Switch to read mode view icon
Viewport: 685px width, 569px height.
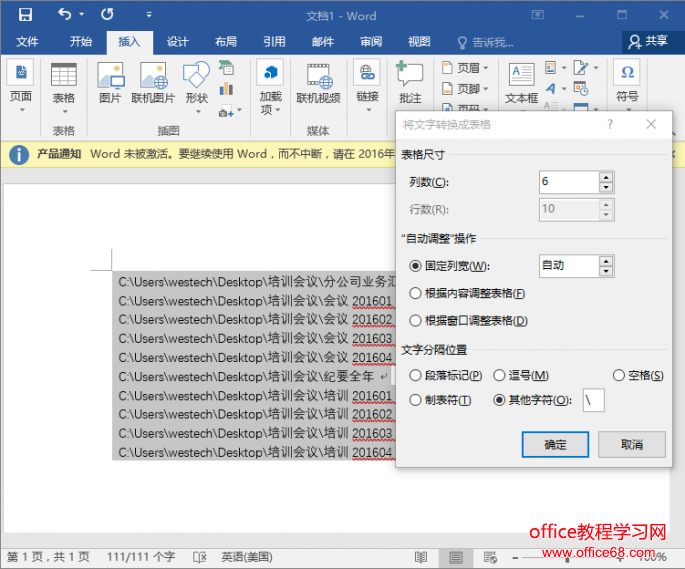tap(421, 557)
